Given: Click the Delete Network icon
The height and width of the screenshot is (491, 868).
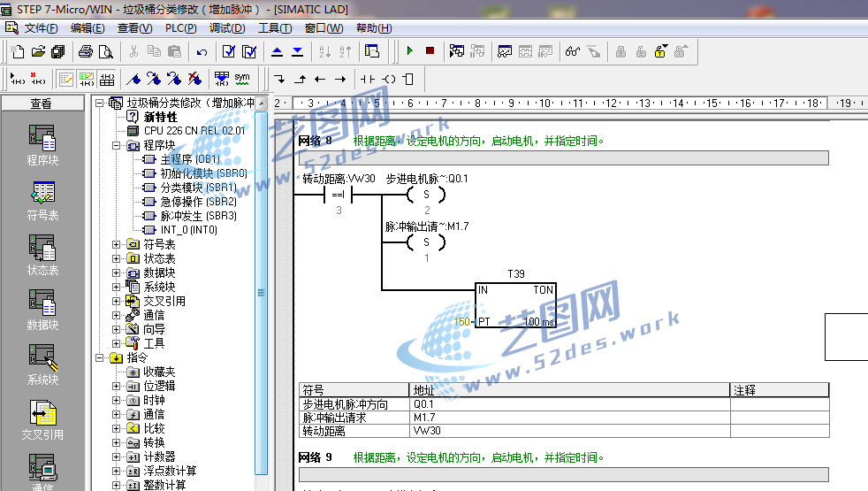Looking at the screenshot, I should [x=38, y=79].
